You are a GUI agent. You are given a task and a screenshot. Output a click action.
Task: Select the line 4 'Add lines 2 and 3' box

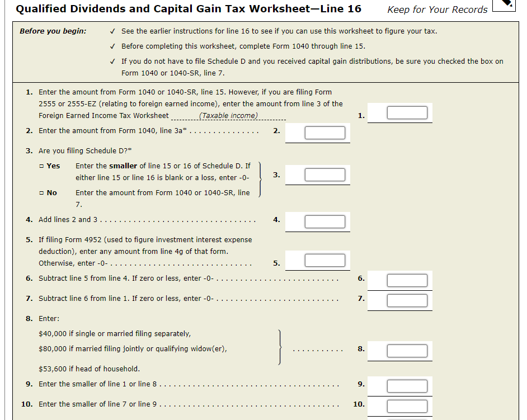click(325, 222)
